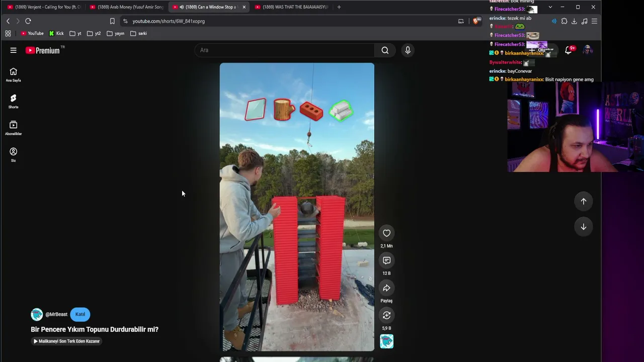Click the 5,9 B remix count

[x=386, y=328]
